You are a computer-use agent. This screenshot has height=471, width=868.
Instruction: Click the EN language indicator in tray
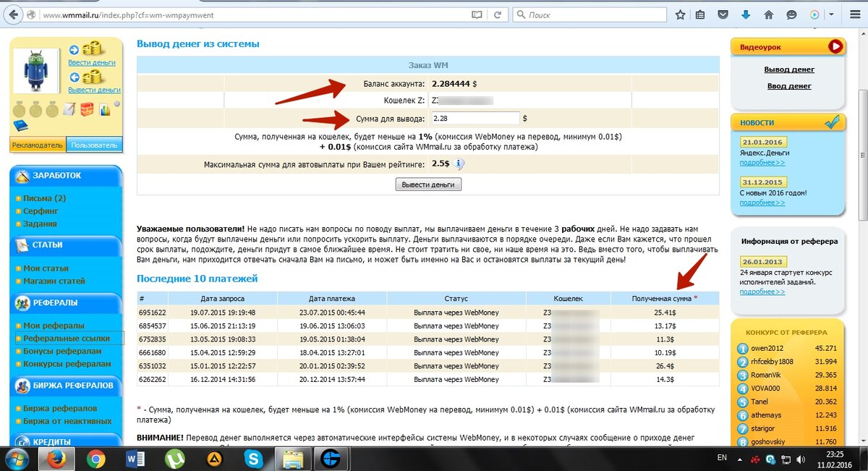pos(721,458)
